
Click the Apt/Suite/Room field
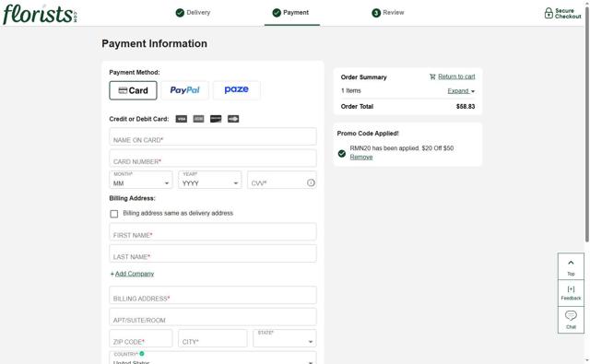(213, 317)
